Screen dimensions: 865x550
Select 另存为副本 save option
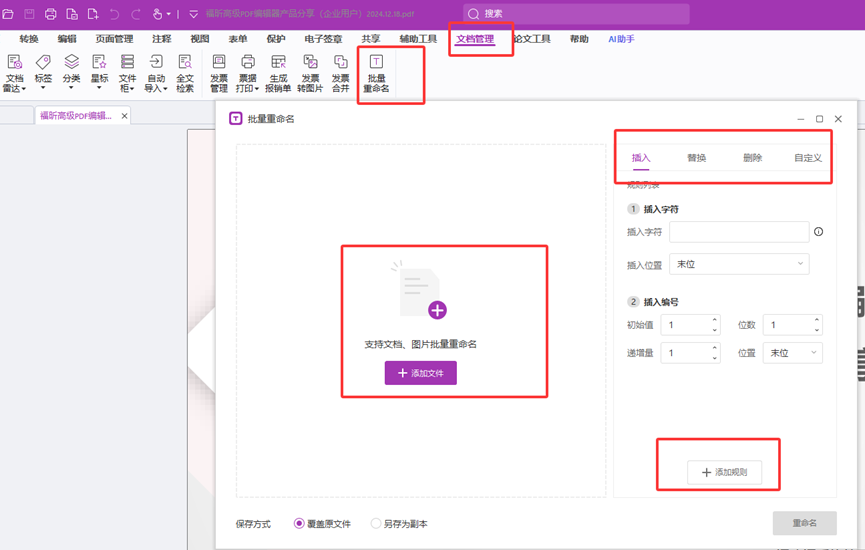(376, 523)
